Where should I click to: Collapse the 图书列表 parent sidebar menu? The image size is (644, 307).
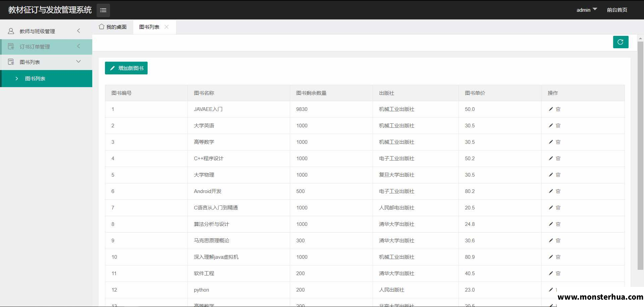click(46, 62)
